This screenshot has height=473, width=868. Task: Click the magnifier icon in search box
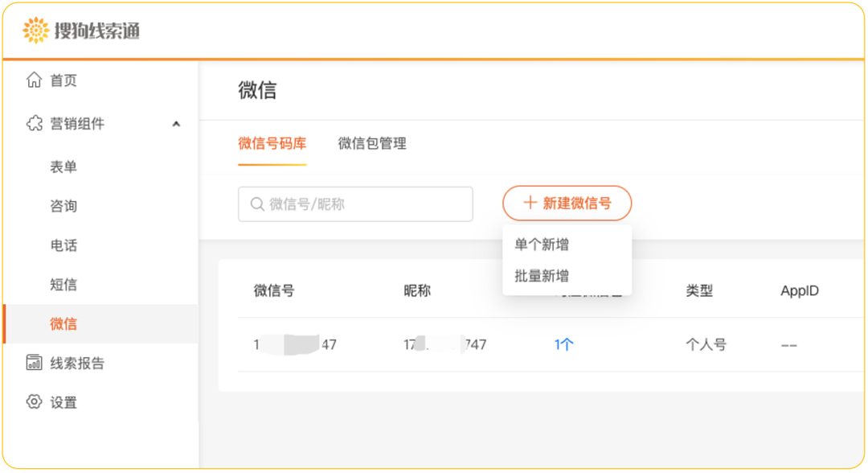tap(257, 204)
